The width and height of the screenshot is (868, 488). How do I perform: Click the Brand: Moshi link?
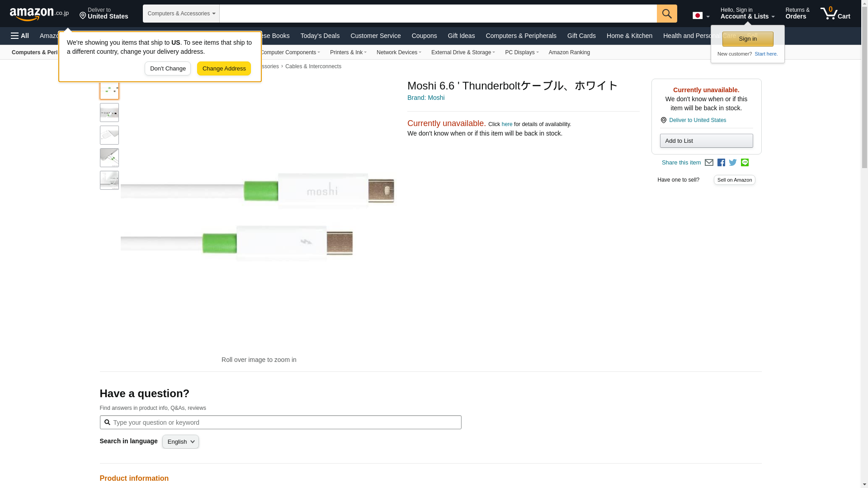tap(425, 98)
